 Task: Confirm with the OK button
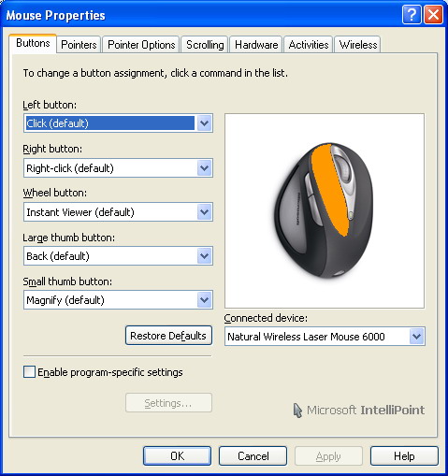177,456
